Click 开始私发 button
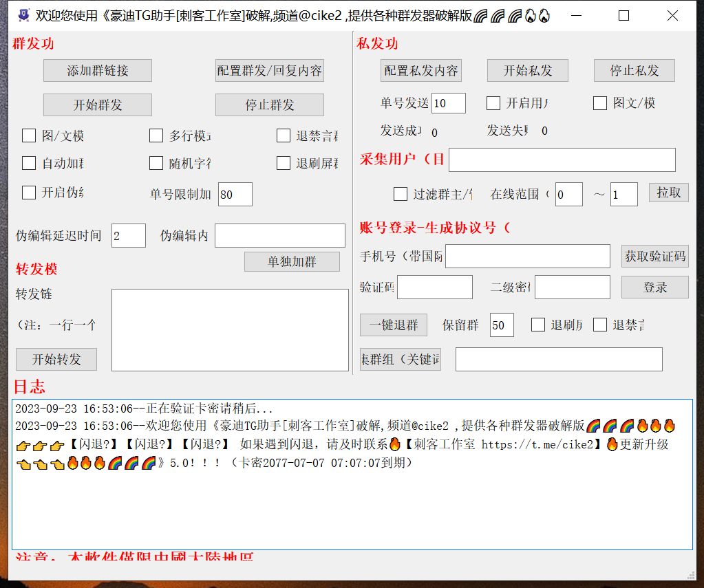 click(528, 70)
